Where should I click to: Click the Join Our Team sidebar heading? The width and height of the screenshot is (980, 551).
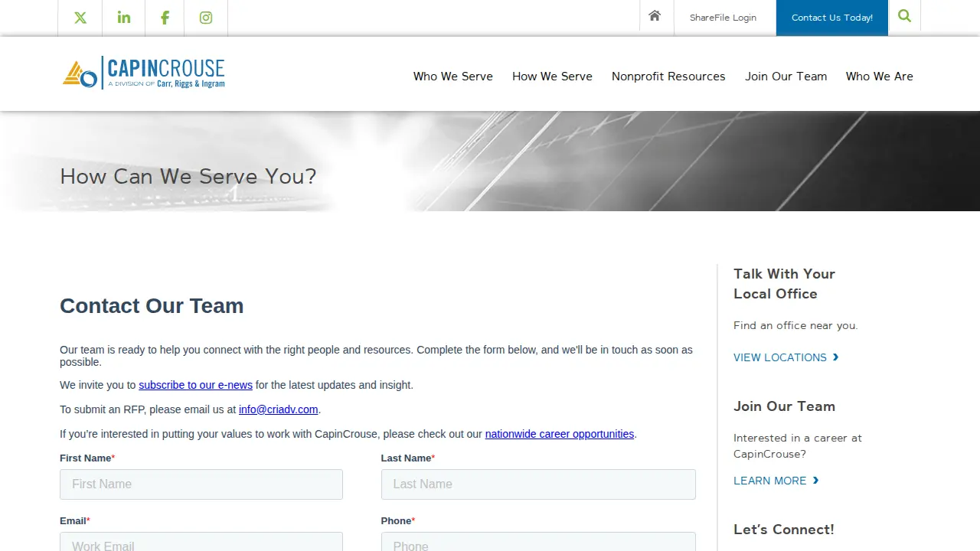[784, 406]
